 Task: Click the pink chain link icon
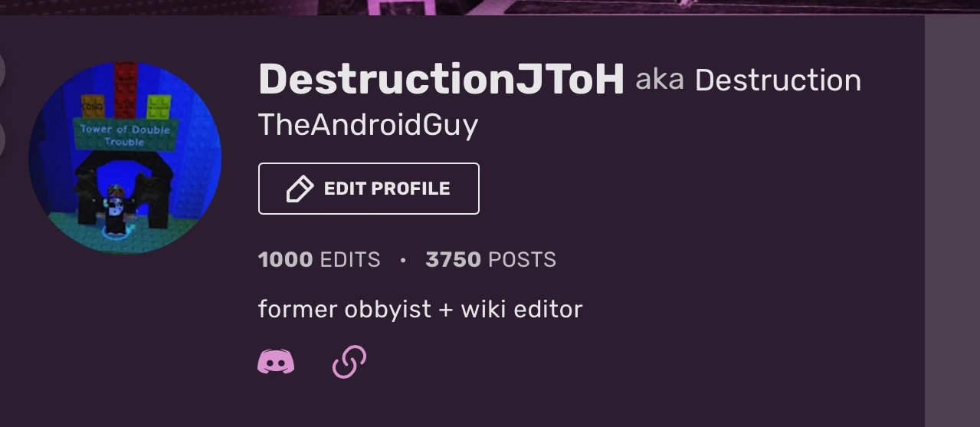pos(349,362)
